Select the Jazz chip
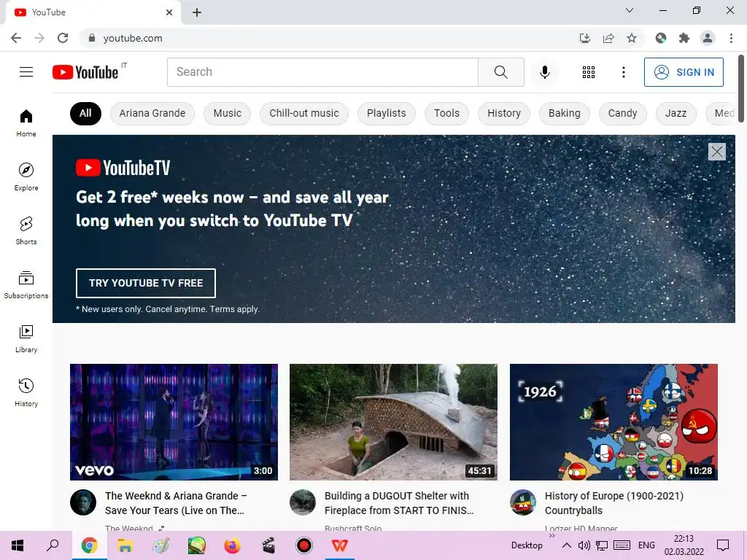747x560 pixels. tap(676, 113)
